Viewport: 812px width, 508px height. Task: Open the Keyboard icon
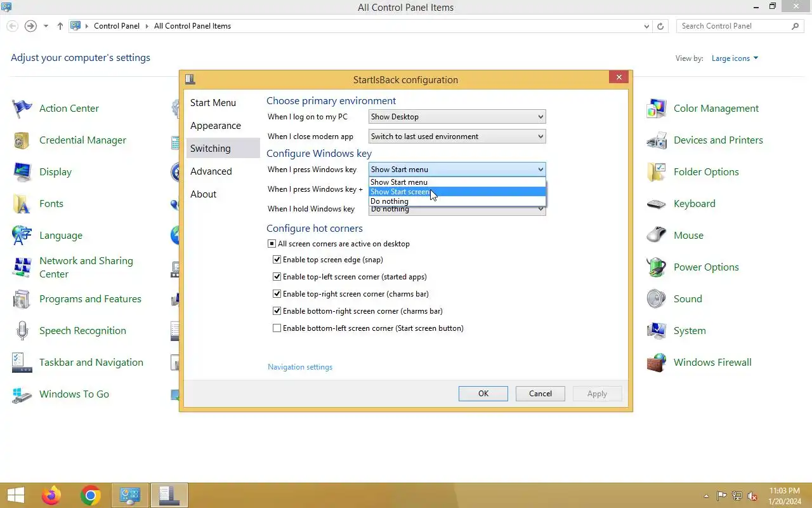[657, 204]
